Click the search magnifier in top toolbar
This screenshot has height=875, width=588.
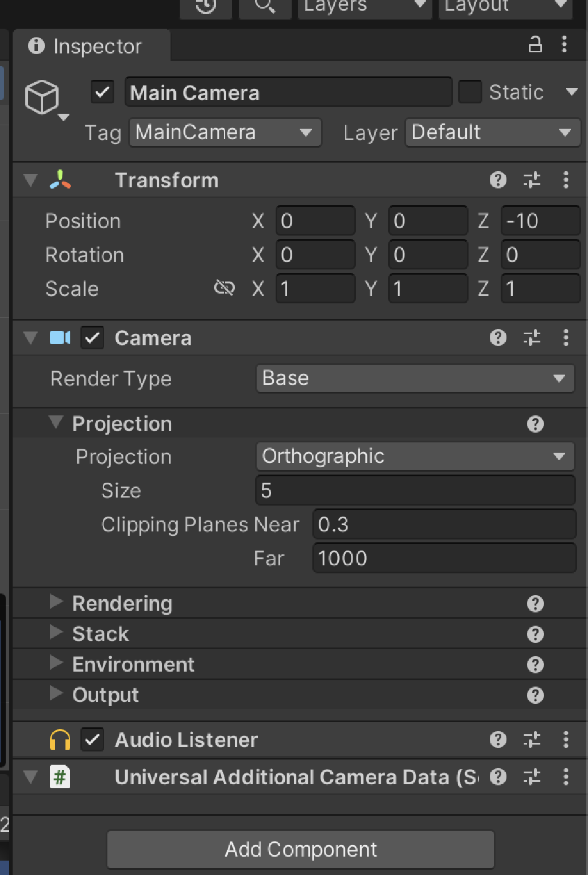(x=265, y=6)
